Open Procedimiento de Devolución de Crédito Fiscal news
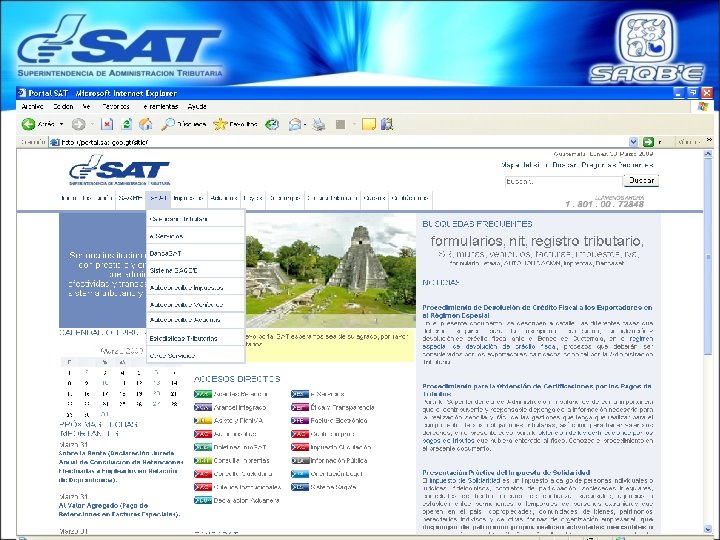This screenshot has height=540, width=720. pyautogui.click(x=537, y=311)
